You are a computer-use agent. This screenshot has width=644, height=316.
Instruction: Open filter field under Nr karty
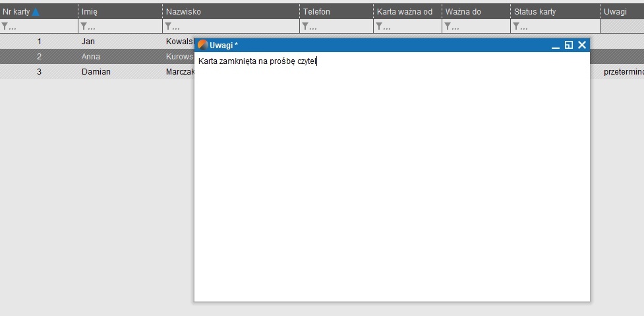(x=39, y=26)
